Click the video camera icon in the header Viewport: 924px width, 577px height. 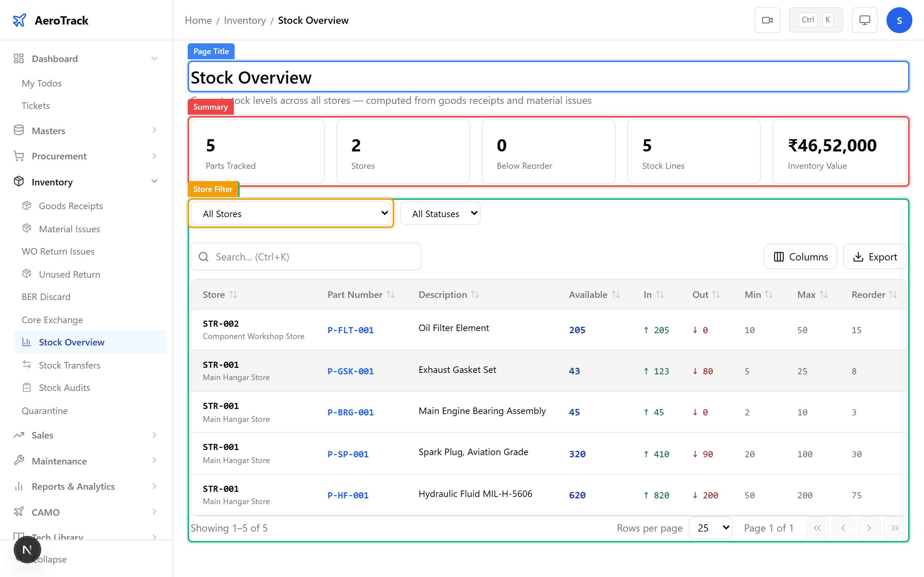tap(767, 20)
